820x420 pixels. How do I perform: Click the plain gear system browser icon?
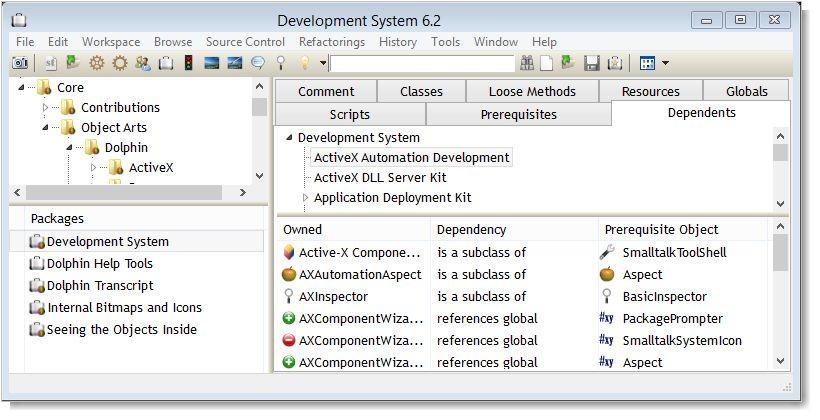[120, 63]
